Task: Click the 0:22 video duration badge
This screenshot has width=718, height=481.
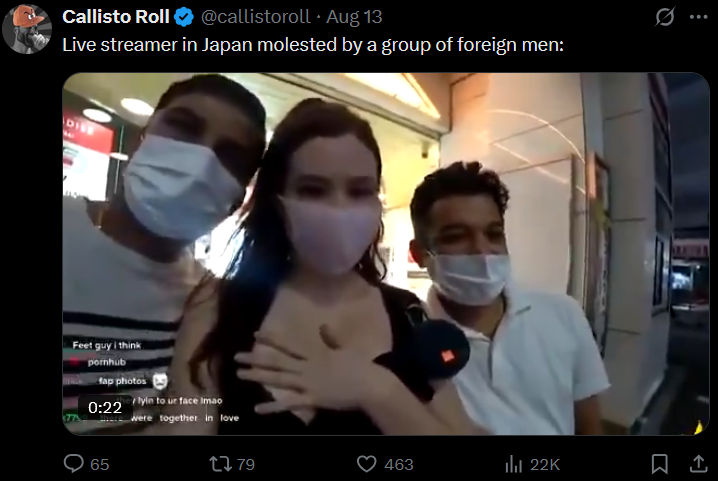Action: (x=105, y=407)
